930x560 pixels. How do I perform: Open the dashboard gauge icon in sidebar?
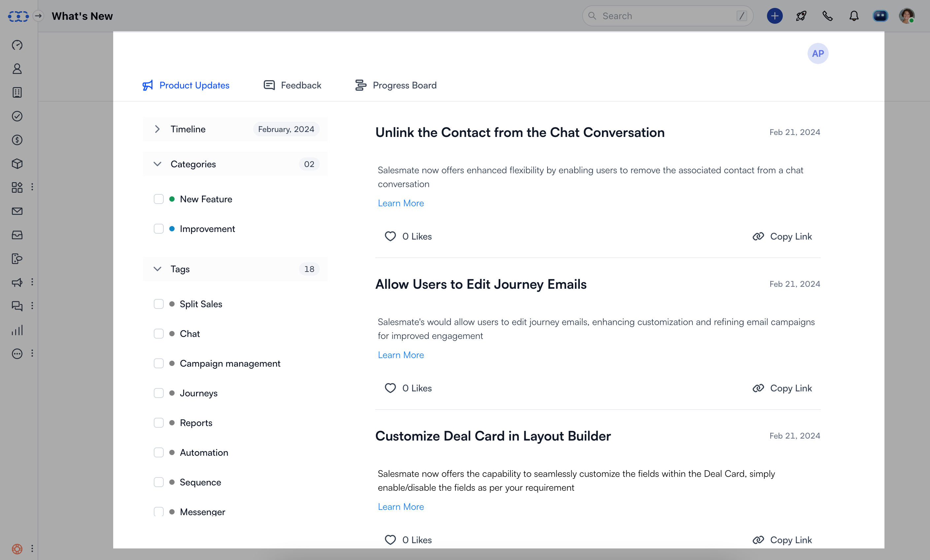(17, 45)
